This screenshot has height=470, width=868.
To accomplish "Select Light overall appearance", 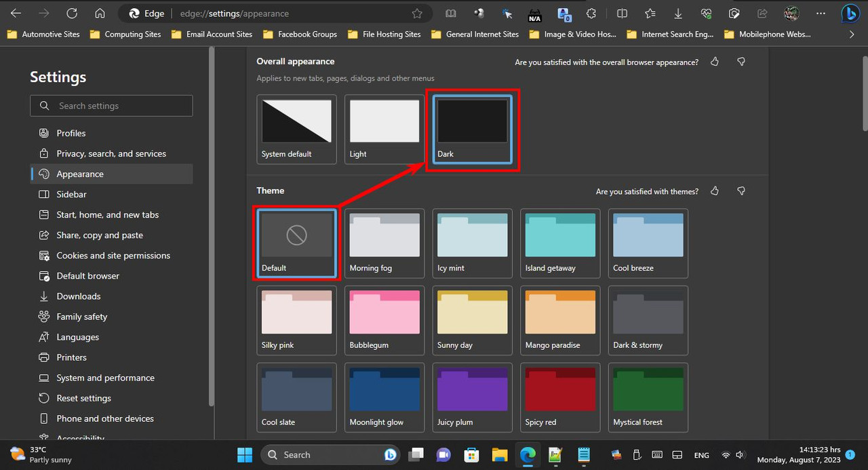I will (x=384, y=129).
